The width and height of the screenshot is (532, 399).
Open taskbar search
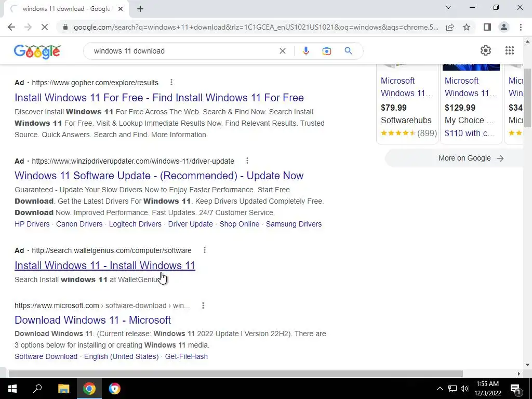tap(37, 389)
